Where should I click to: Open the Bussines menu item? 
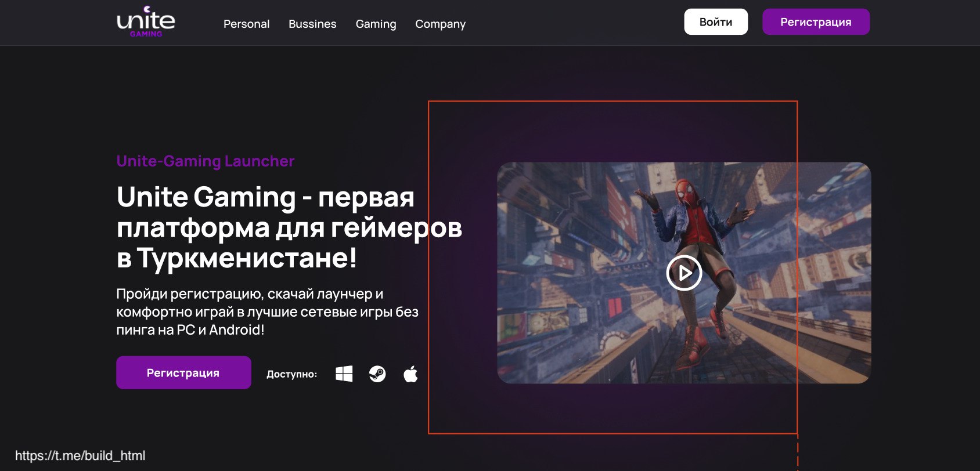312,24
